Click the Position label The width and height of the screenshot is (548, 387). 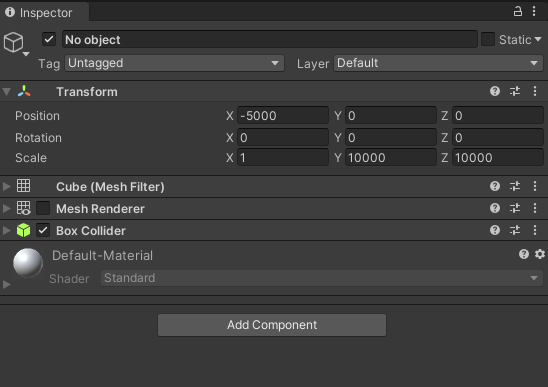(37, 116)
